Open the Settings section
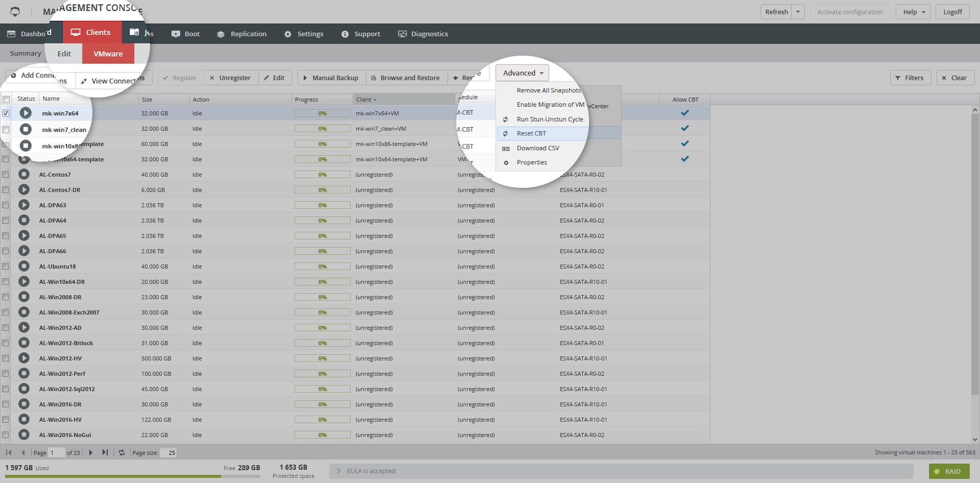Screen dimensions: 980x483 (304, 34)
